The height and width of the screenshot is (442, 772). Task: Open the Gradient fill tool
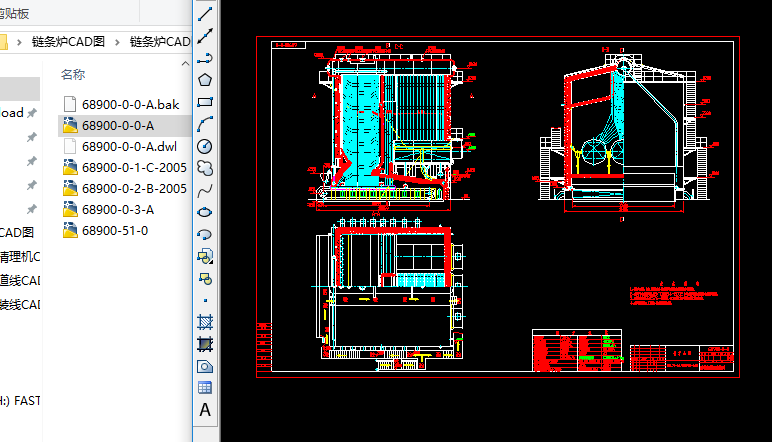[x=205, y=344]
